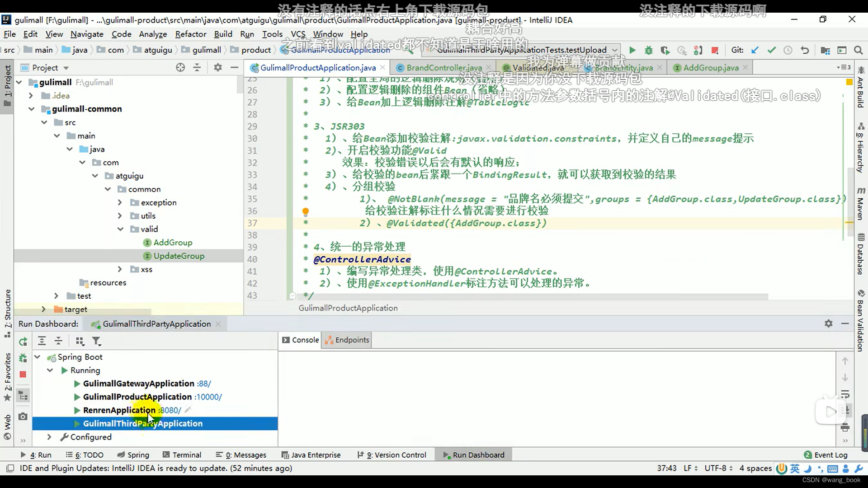Print console output printer icon
Viewport: 868px width, 488px height.
845,427
